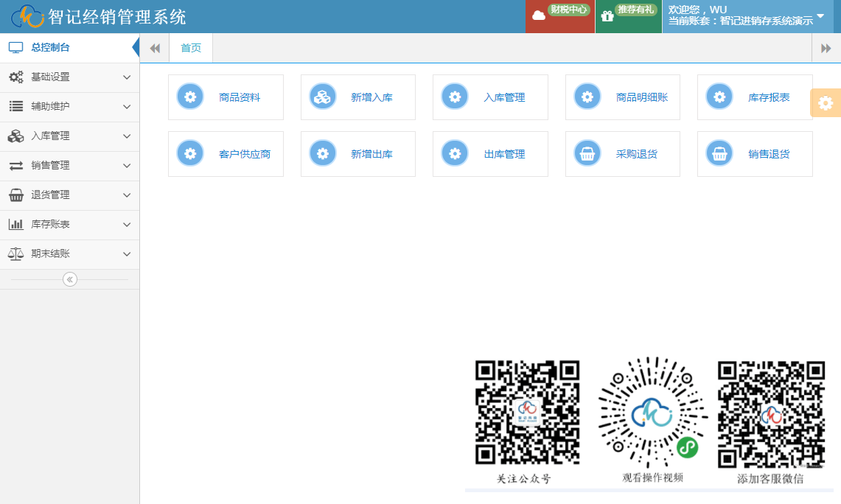841x504 pixels.
Task: Expand the 库存账表 menu chevron
Action: pos(127,225)
